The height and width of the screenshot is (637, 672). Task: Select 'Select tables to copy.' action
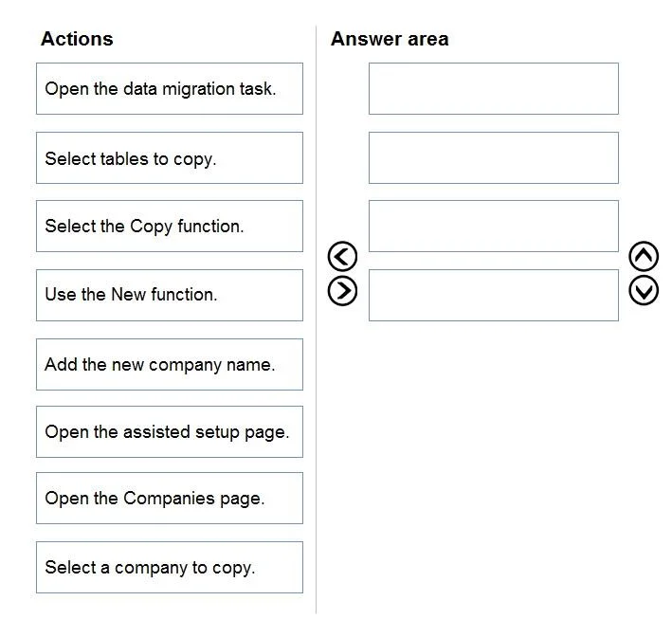(x=170, y=157)
